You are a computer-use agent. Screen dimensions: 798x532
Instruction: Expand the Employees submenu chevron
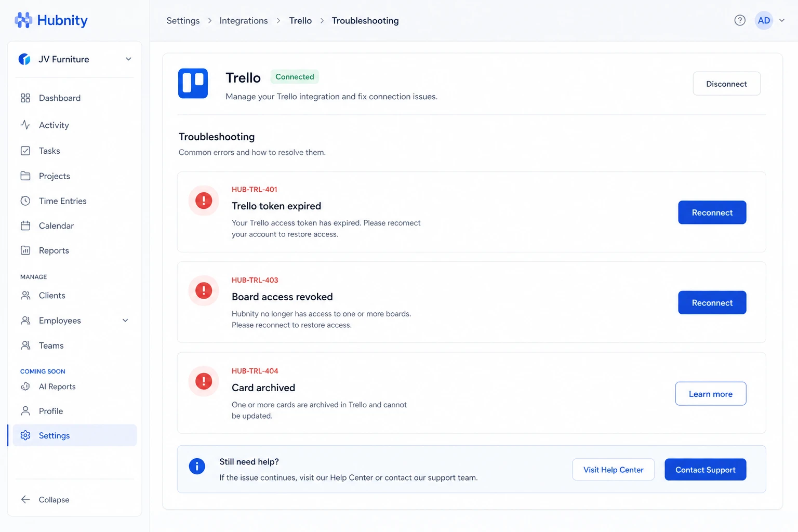coord(125,321)
